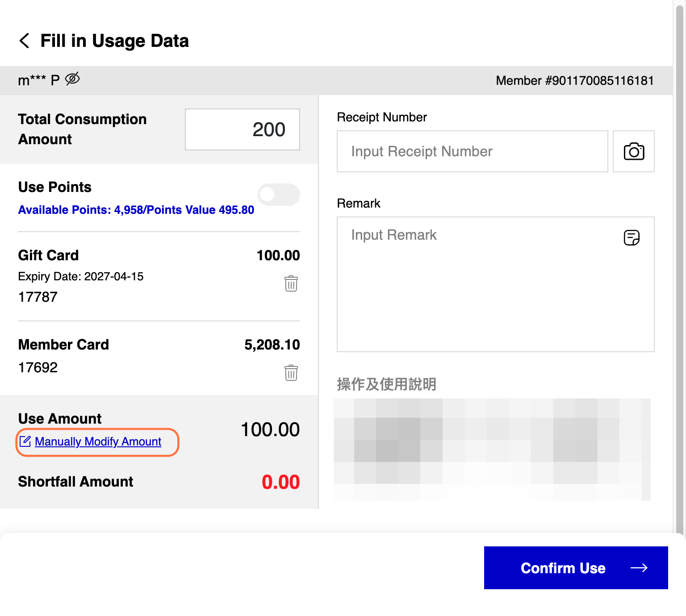
Task: Click the Fill in Usage Data title
Action: pyautogui.click(x=115, y=41)
